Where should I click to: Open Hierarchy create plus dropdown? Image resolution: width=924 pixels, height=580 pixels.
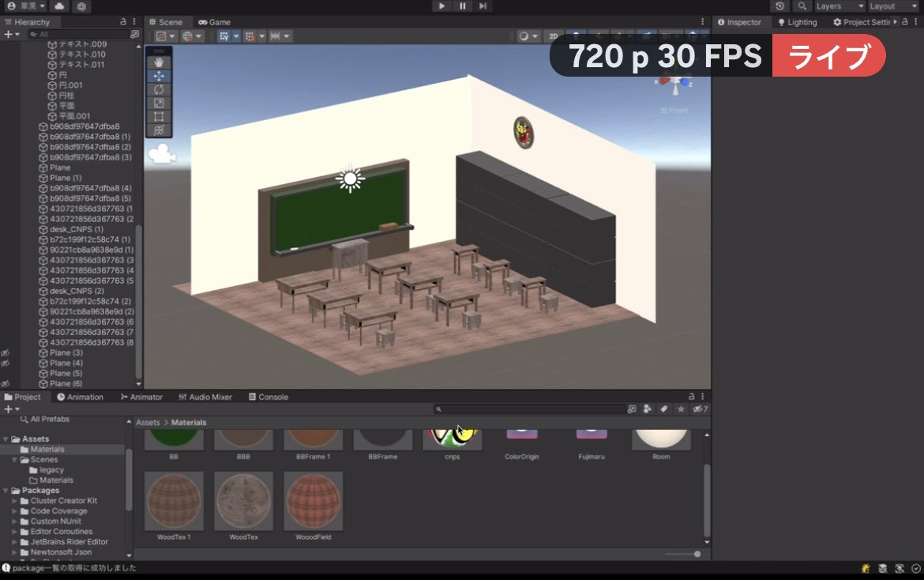click(12, 35)
